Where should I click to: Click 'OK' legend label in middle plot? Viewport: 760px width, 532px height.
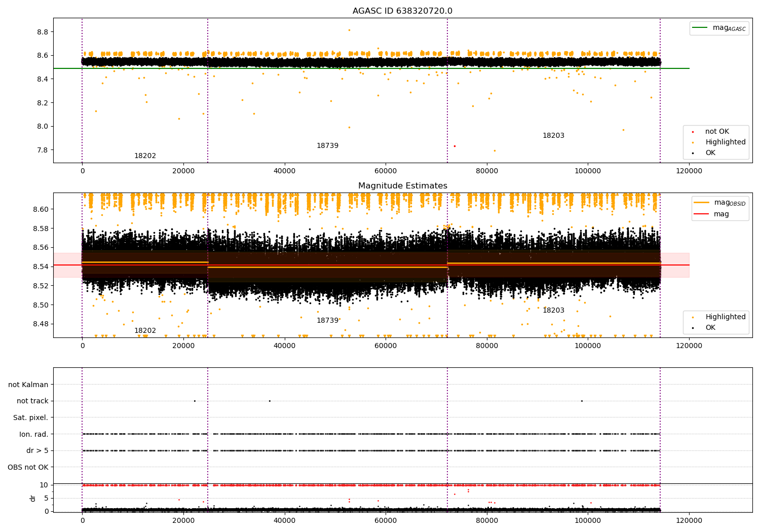[710, 328]
